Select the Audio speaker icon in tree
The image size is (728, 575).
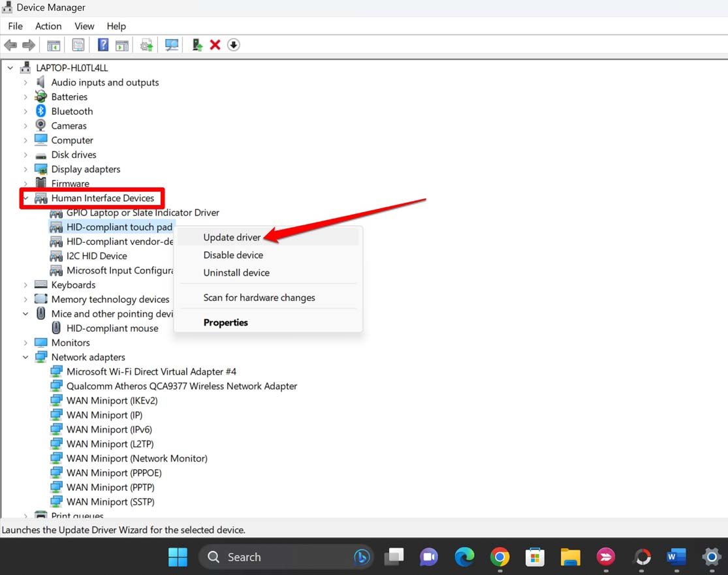tap(41, 82)
